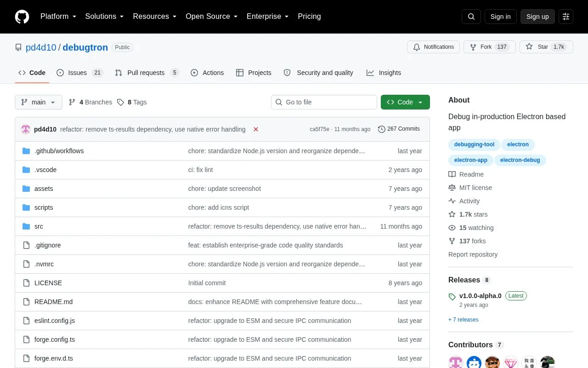Open the forge.config.ts file
588x368 pixels.
55,339
